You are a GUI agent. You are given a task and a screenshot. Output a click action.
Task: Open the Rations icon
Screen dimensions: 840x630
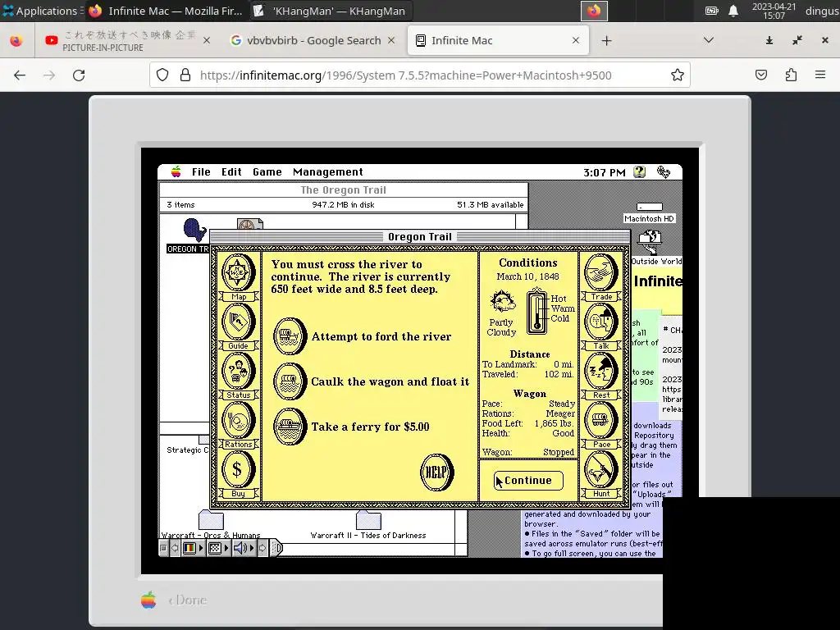click(238, 421)
